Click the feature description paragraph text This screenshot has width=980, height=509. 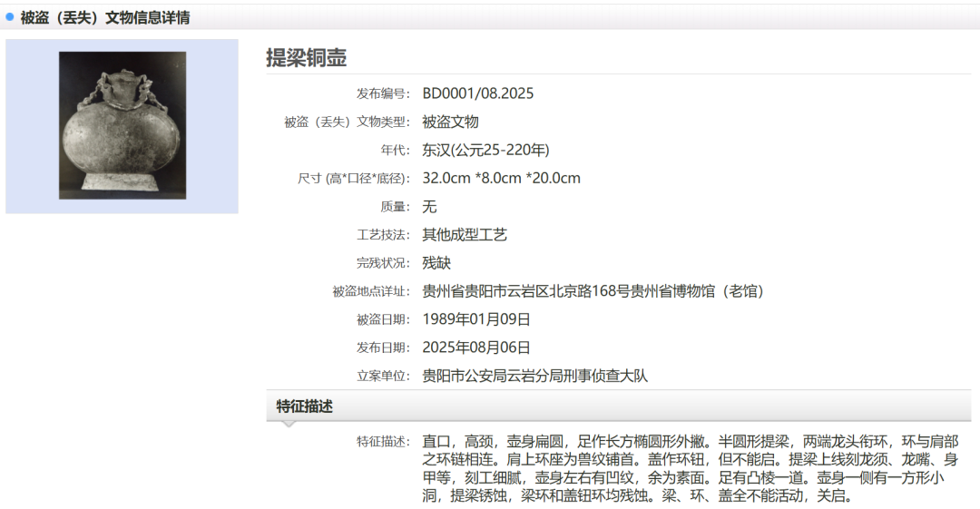click(x=690, y=468)
